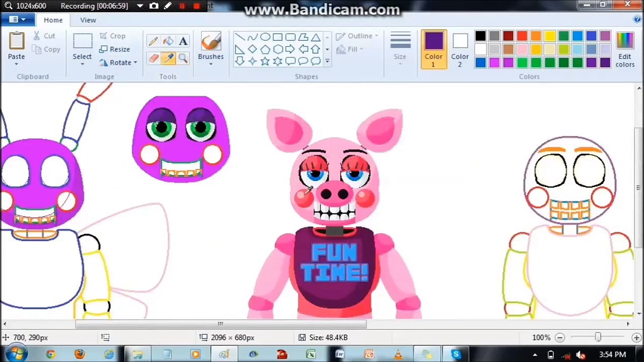Choose the Polygon shape
This screenshot has width=644, height=362.
(302, 37)
